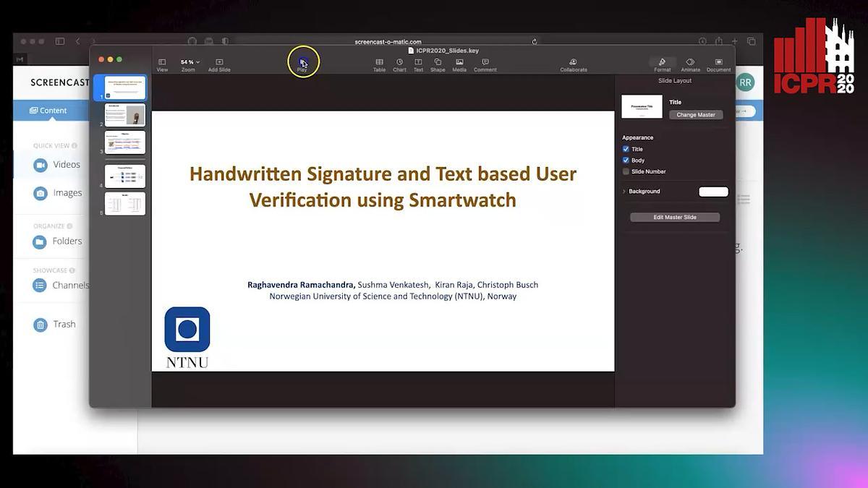This screenshot has width=868, height=488.
Task: Click the Change Master button
Action: point(696,115)
